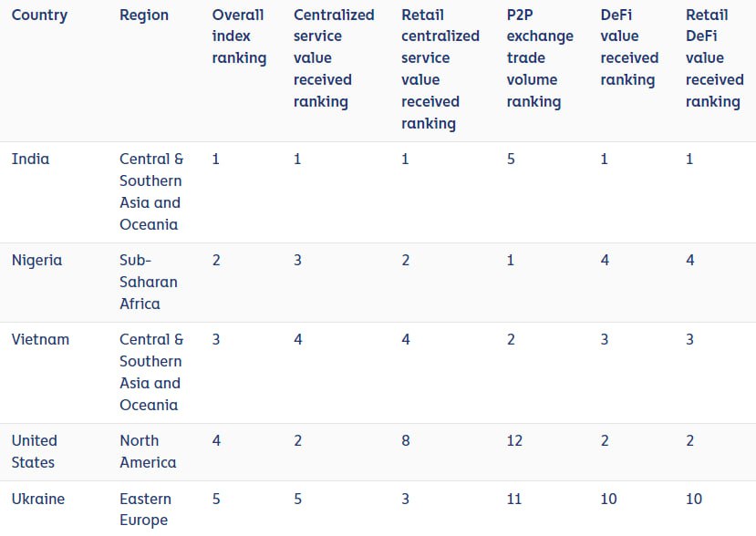This screenshot has width=756, height=536.
Task: Click the Nigeria country cell
Action: (x=37, y=261)
